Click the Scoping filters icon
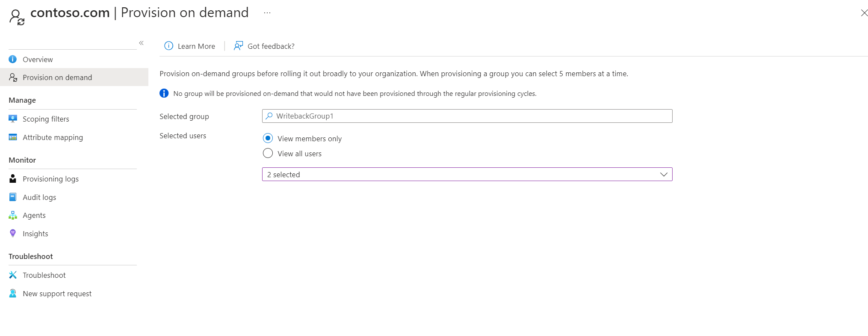The height and width of the screenshot is (336, 868). coord(13,119)
